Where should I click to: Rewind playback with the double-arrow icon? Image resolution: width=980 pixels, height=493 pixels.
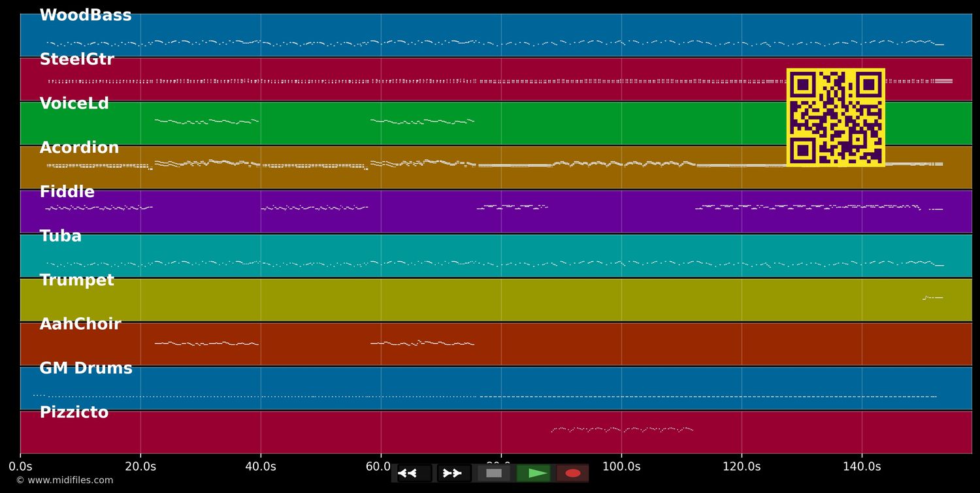(410, 473)
